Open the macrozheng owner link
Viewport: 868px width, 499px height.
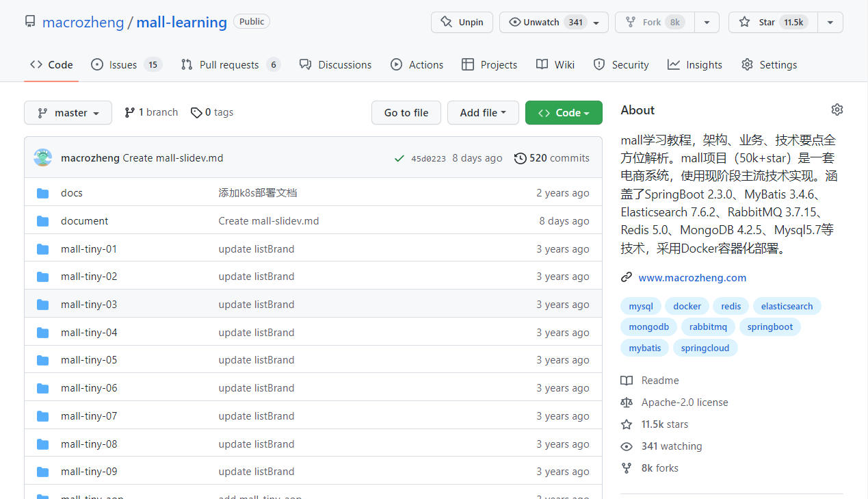click(x=83, y=22)
